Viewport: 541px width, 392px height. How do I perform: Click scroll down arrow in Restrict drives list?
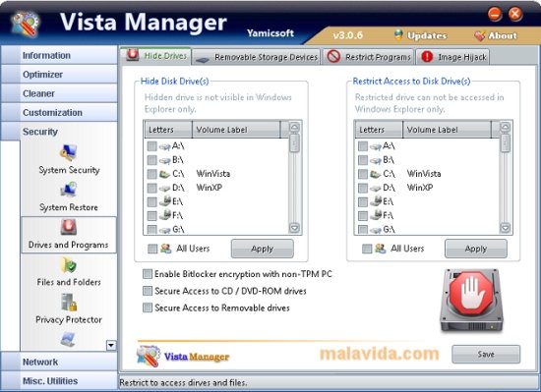[506, 228]
